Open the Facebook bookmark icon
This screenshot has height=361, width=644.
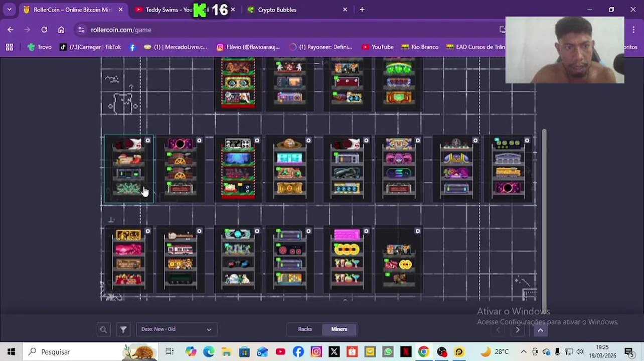point(132,47)
